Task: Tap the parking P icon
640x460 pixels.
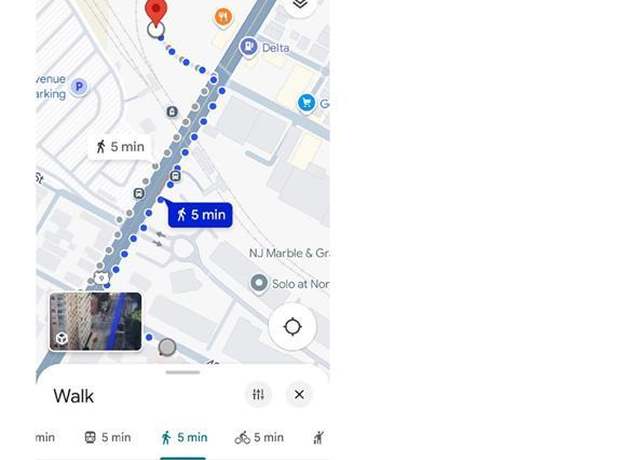Action: pos(79,87)
